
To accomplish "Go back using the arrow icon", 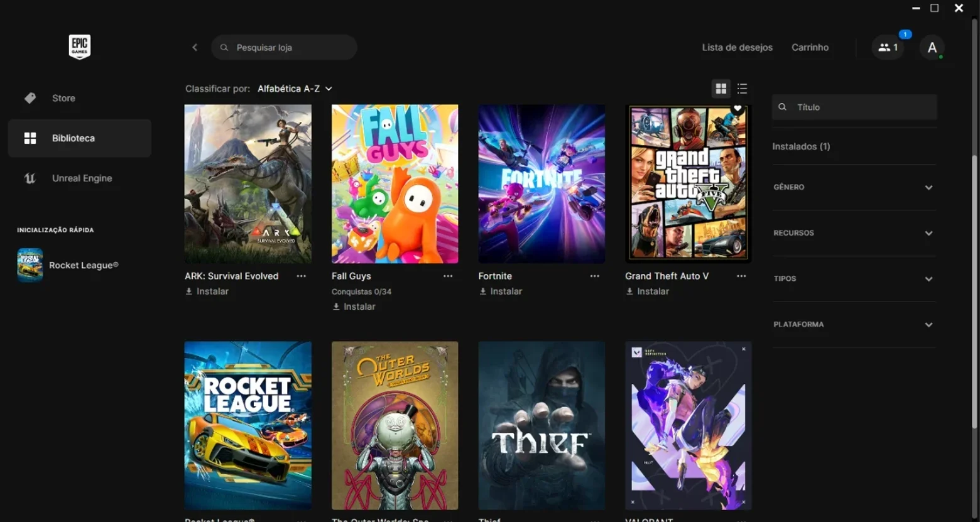I will tap(195, 47).
